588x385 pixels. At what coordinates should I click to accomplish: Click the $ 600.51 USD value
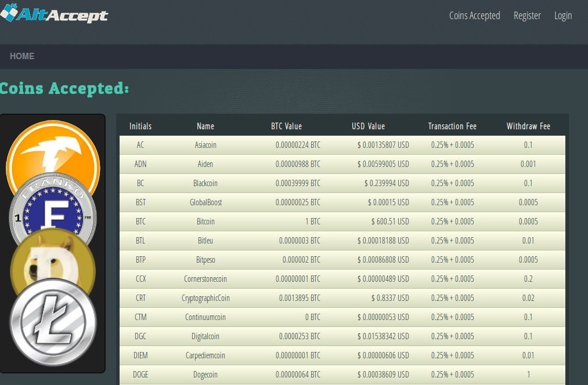coord(390,221)
